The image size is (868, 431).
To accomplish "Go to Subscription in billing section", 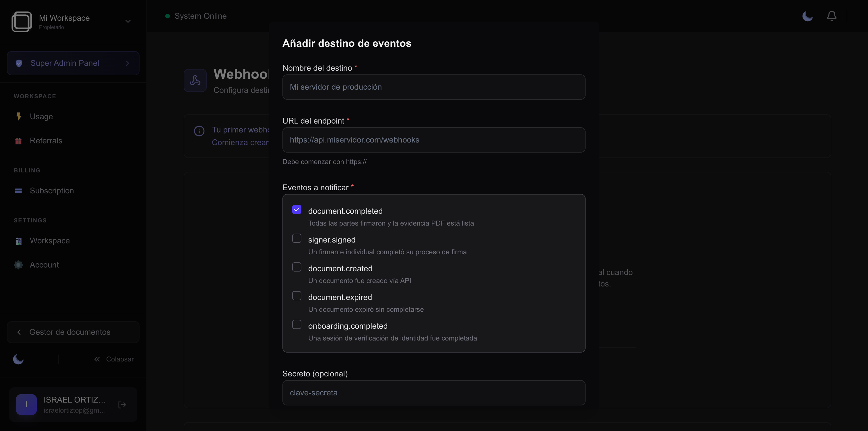I will point(52,191).
